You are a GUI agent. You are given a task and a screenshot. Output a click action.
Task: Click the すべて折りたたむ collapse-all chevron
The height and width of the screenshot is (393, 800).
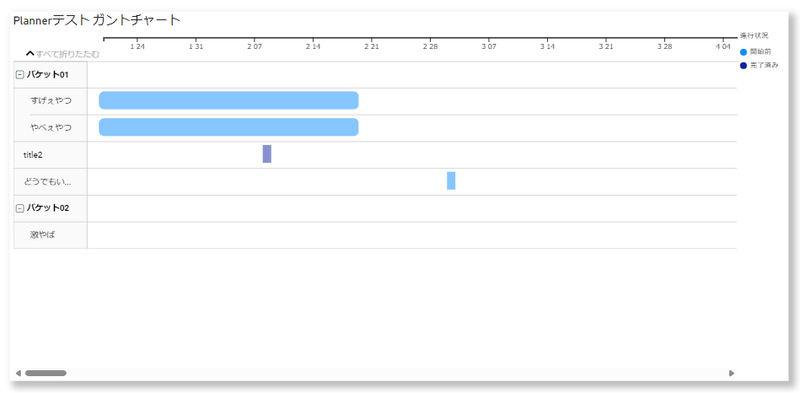tap(30, 54)
